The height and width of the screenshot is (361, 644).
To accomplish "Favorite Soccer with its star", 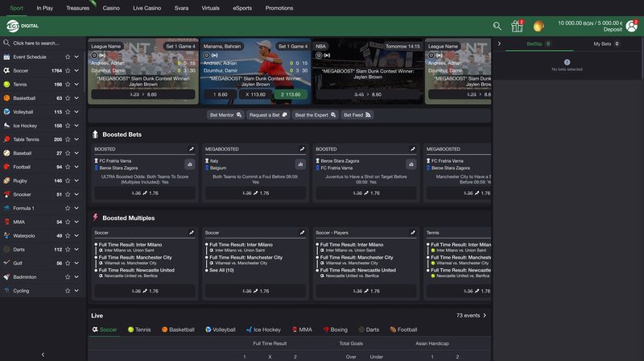I will 68,71.
